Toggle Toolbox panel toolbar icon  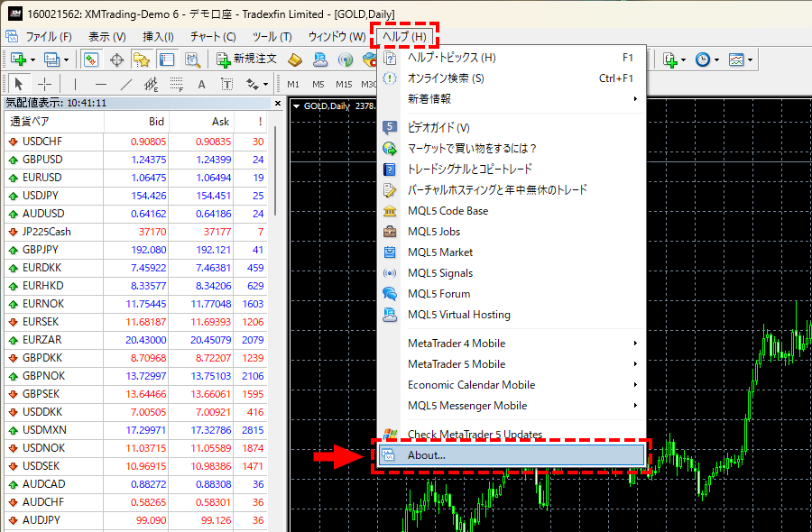pyautogui.click(x=167, y=60)
